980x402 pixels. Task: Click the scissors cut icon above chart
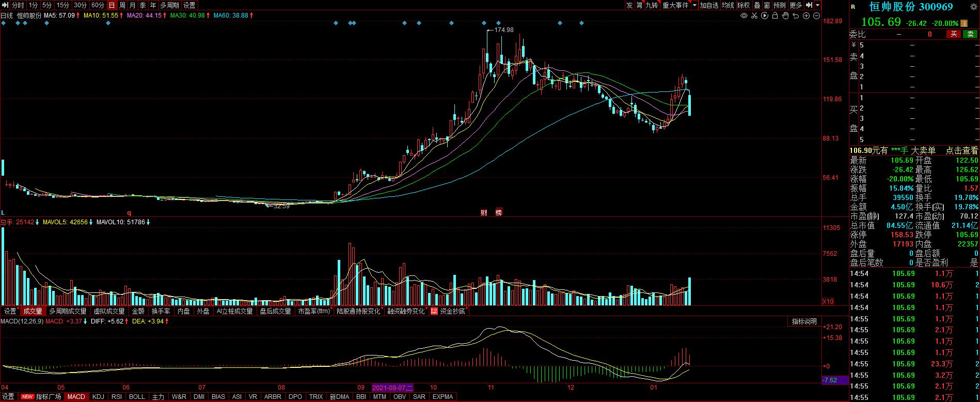pyautogui.click(x=754, y=16)
